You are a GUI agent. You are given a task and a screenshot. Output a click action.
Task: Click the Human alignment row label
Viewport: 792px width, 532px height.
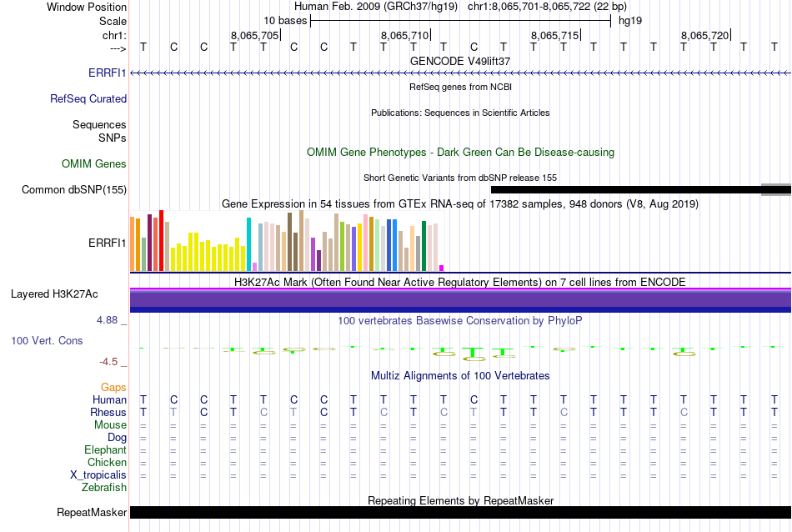tap(109, 400)
